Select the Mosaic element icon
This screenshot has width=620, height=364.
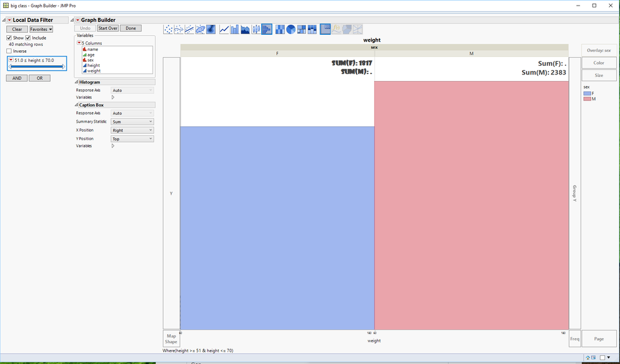(x=312, y=29)
